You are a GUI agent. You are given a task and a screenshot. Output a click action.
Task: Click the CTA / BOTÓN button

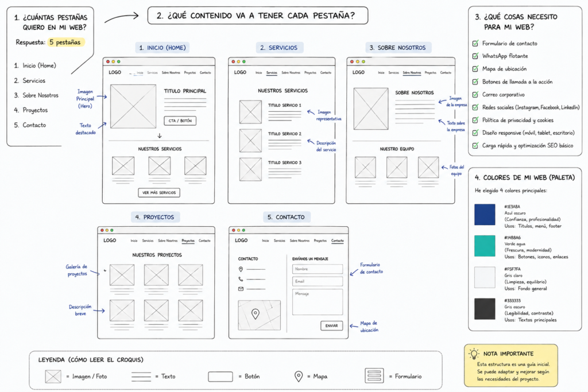click(x=180, y=121)
